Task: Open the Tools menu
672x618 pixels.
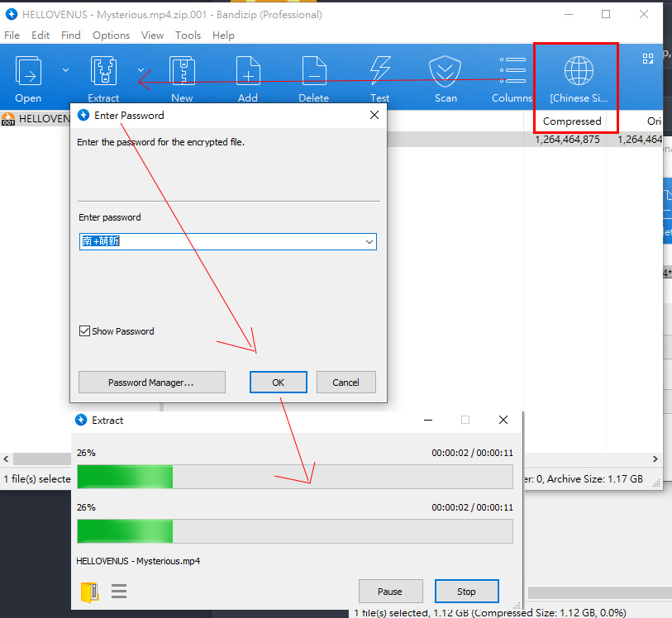Action: click(x=188, y=36)
